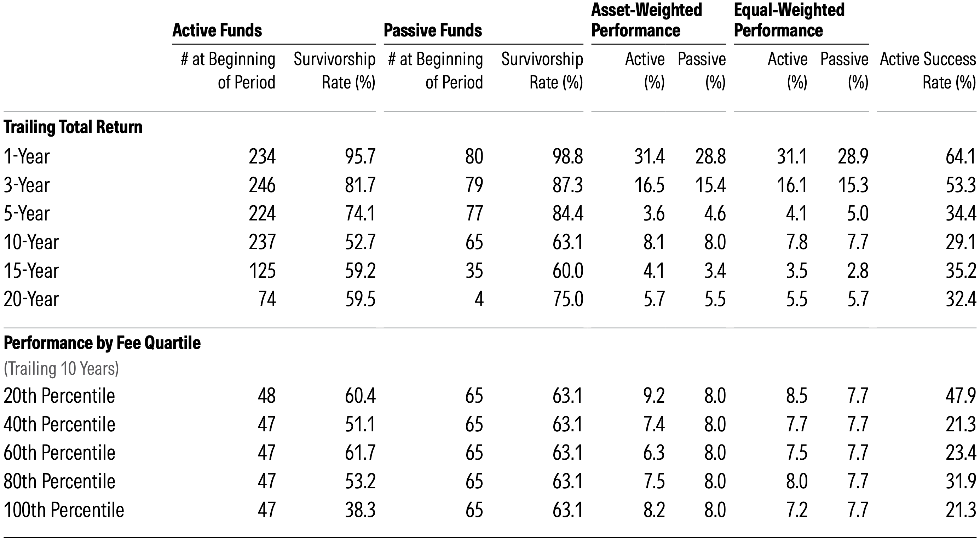This screenshot has height=540, width=980.
Task: Select the Trailing Total Return section title
Action: click(x=73, y=127)
